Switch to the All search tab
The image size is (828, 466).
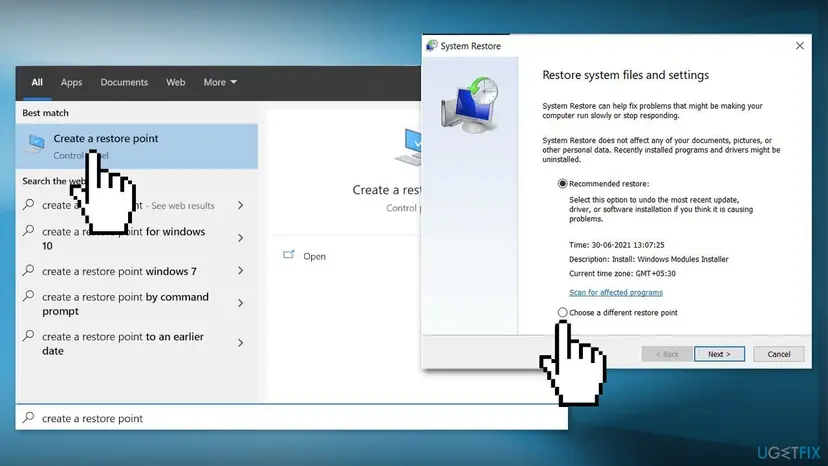coord(37,82)
